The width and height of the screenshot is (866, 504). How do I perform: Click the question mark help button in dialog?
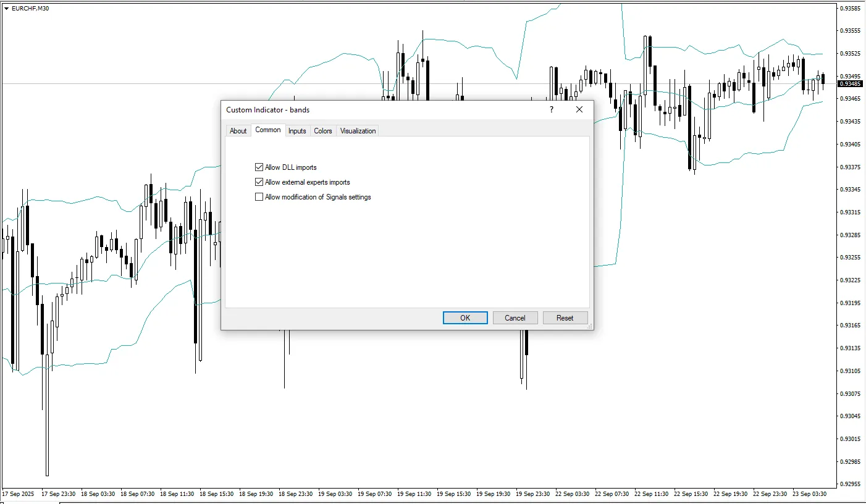(552, 109)
